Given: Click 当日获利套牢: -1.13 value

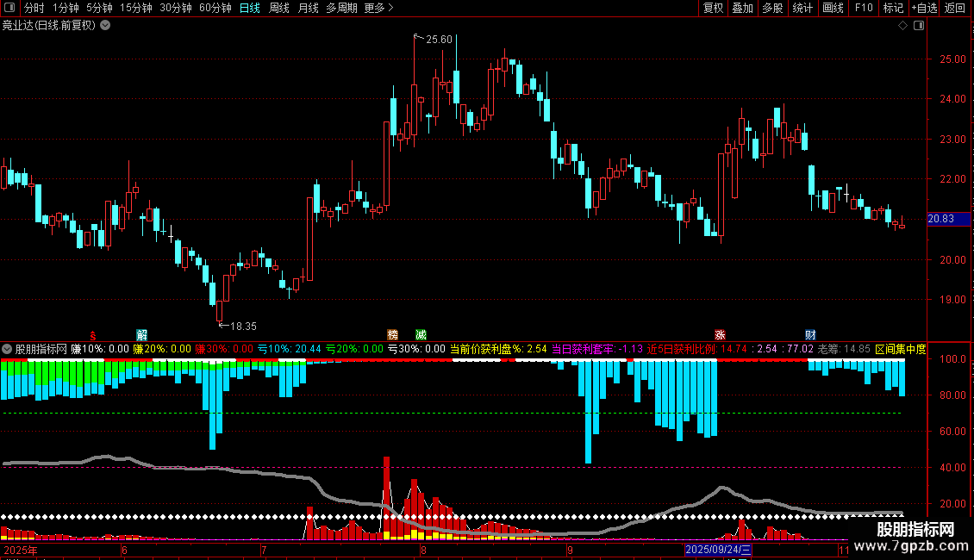Looking at the screenshot, I should click(597, 349).
